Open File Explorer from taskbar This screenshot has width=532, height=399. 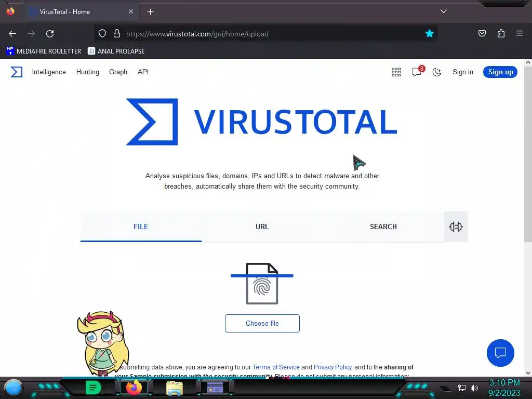pos(175,388)
